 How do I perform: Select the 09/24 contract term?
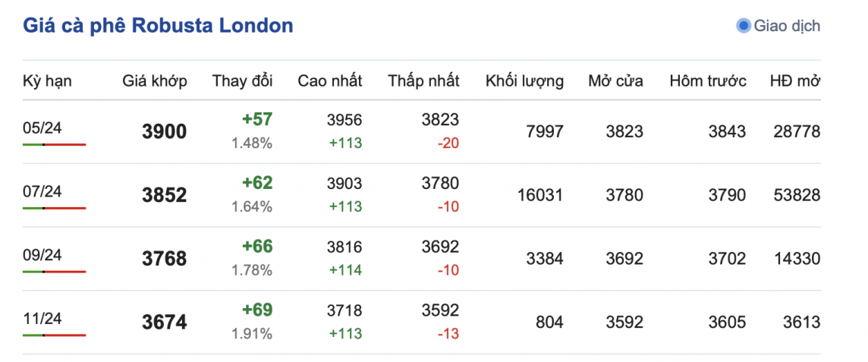tap(42, 255)
